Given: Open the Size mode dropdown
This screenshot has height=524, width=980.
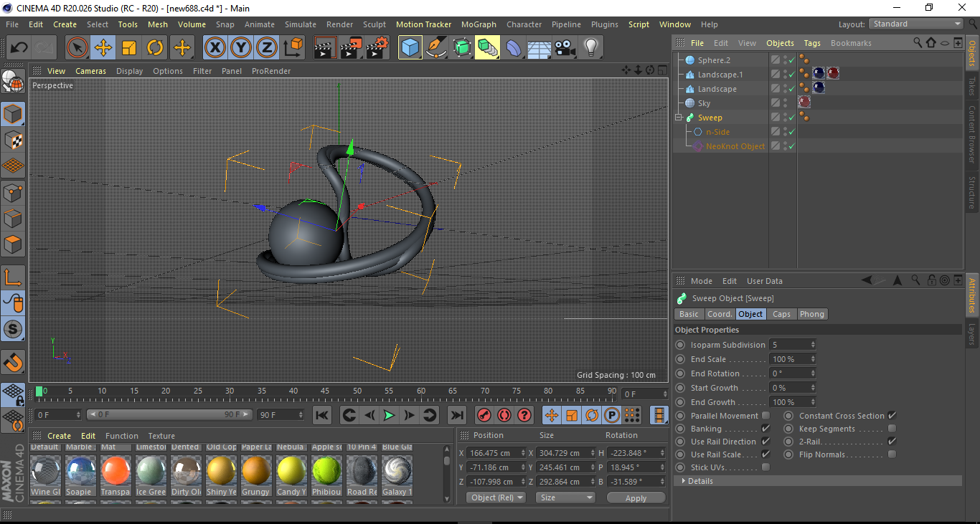Looking at the screenshot, I should click(x=566, y=497).
